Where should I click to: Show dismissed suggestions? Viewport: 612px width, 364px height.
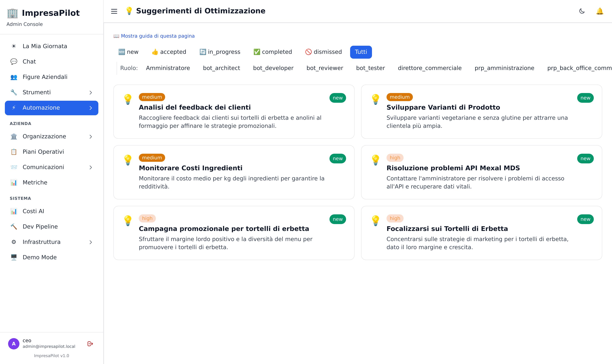[x=323, y=52]
